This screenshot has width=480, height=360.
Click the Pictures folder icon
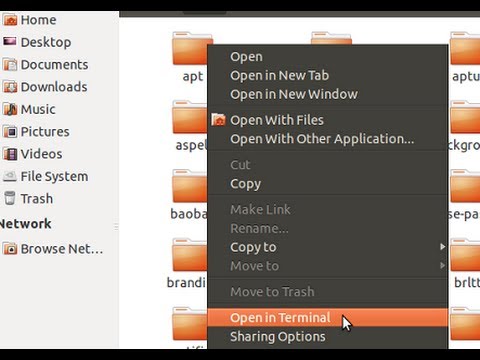(x=10, y=132)
